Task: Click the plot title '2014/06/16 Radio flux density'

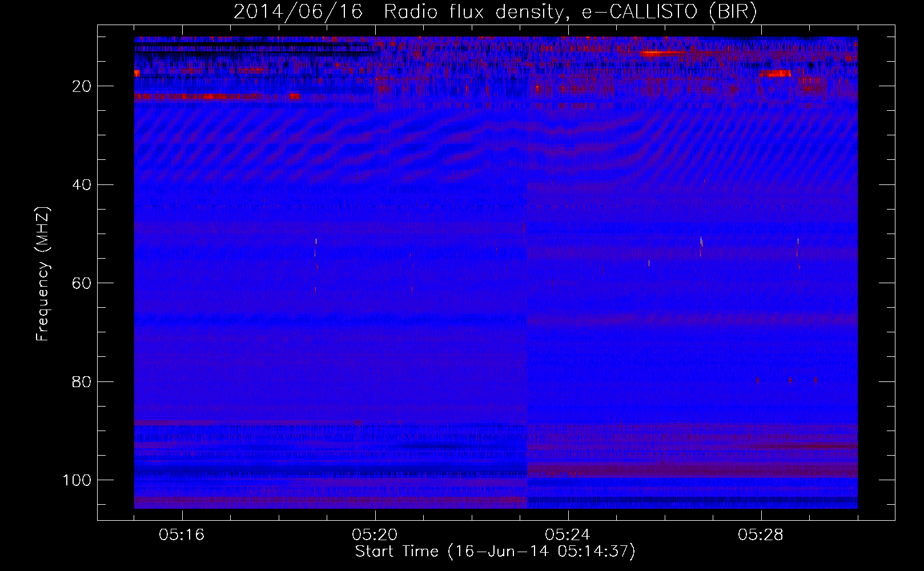Action: tap(495, 12)
